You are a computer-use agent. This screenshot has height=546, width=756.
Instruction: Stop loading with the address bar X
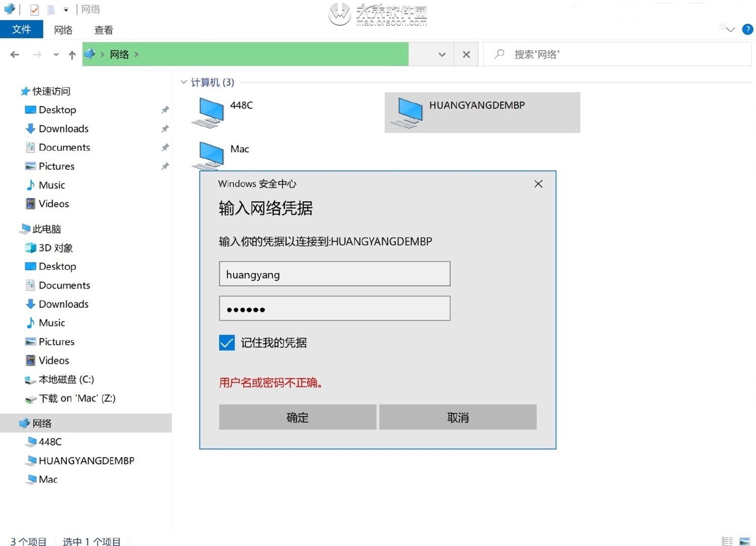(x=466, y=55)
